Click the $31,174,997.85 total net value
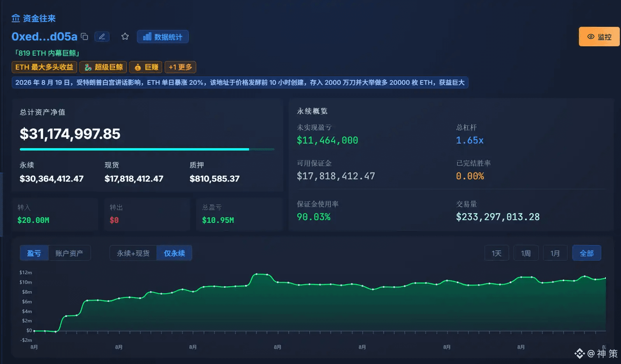Viewport: 621px width, 364px height. coord(70,134)
